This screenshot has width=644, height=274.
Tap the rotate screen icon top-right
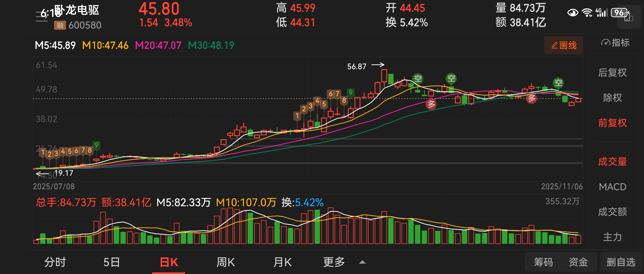coord(629,17)
